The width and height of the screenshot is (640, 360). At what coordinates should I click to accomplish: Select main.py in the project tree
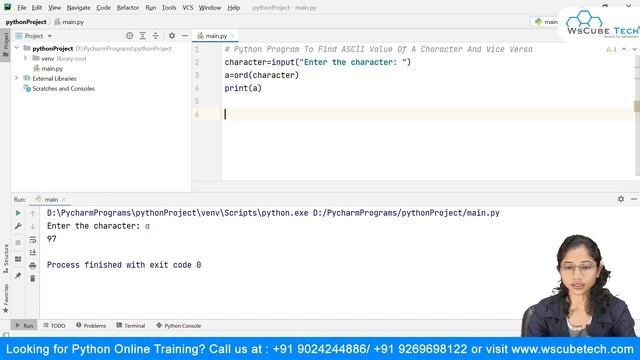pyautogui.click(x=48, y=69)
